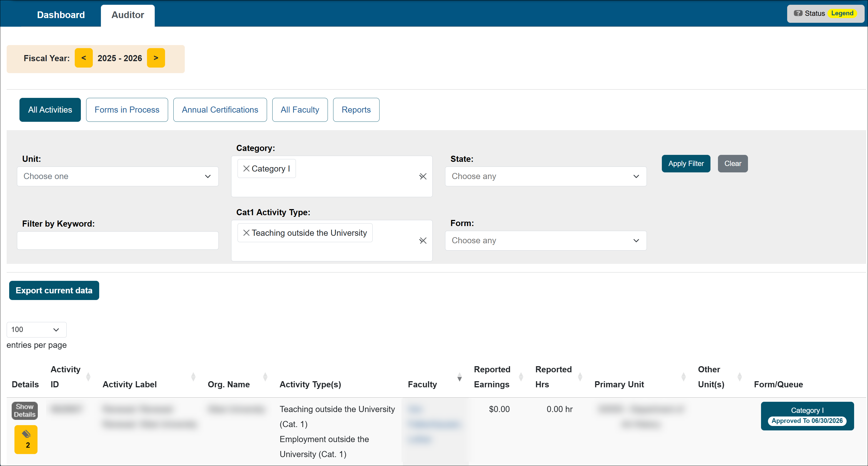868x466 pixels.
Task: Remove the Category I filter tag
Action: click(246, 168)
